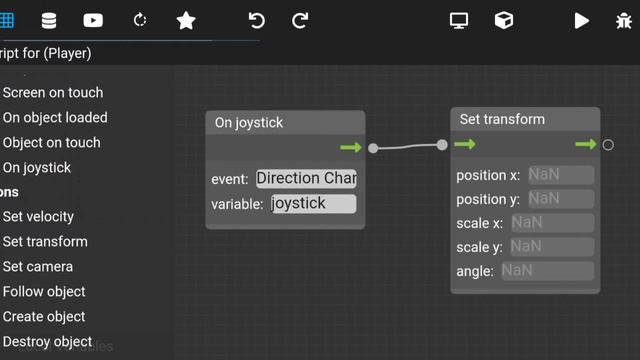
Task: Click the script for (Player) title text
Action: tap(46, 53)
